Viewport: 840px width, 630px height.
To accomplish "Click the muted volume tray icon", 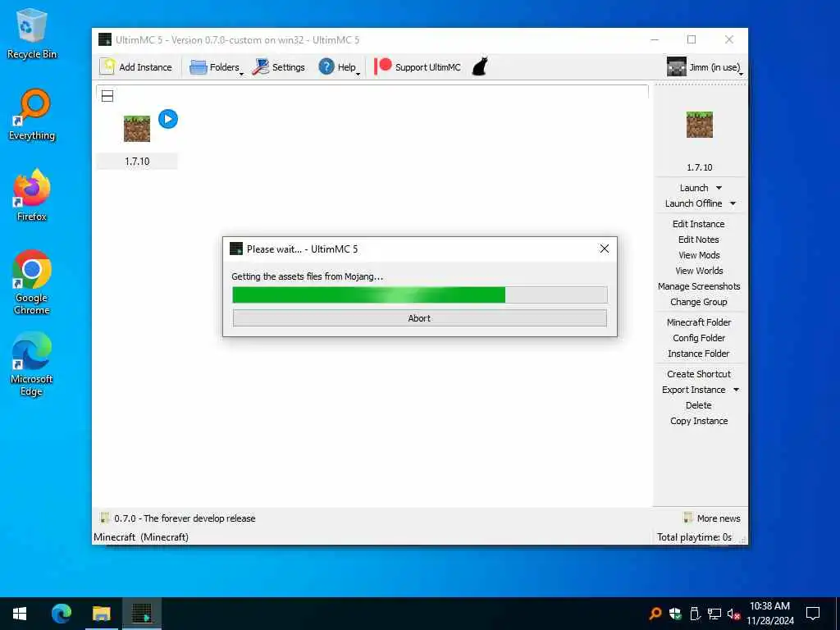I will pyautogui.click(x=734, y=614).
